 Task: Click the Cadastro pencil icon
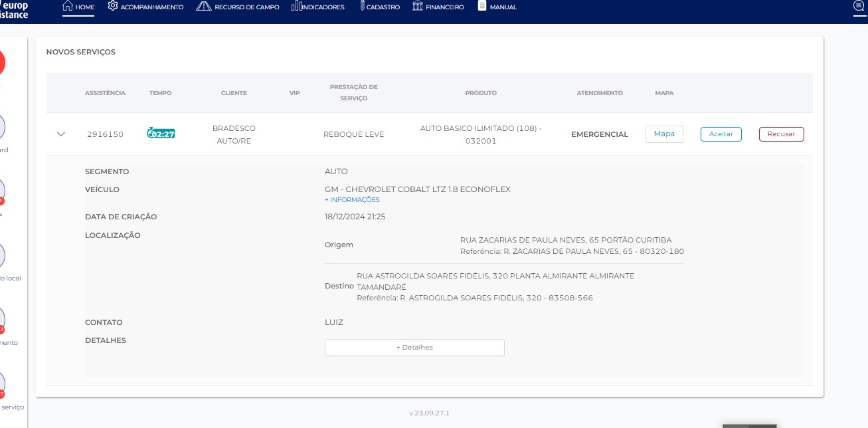361,7
